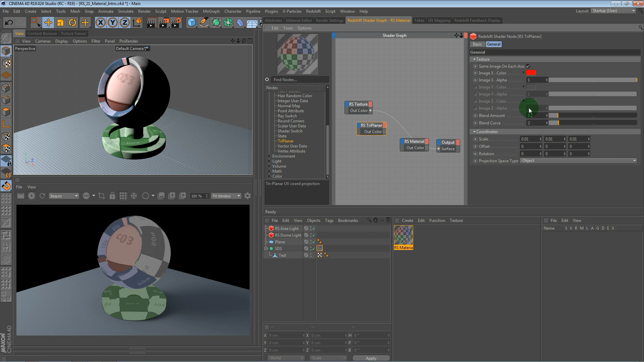Viewport: 644px width, 362px height.
Task: Click the render view grid icon
Action: [x=123, y=196]
